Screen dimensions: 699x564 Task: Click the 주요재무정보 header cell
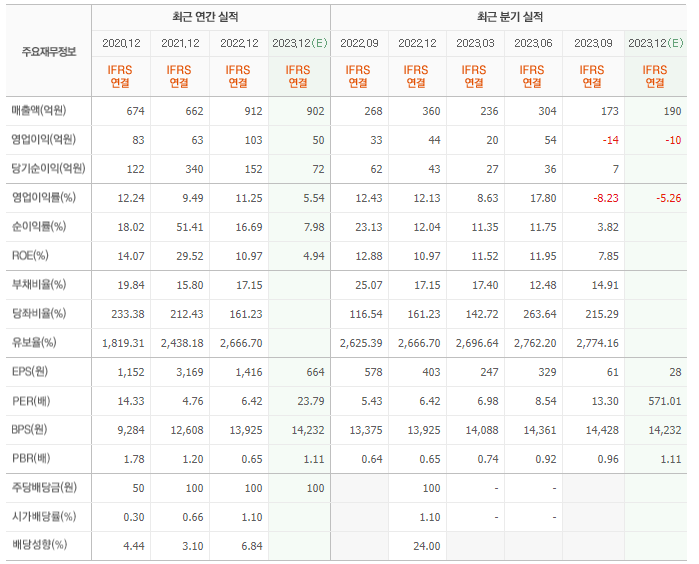49,51
